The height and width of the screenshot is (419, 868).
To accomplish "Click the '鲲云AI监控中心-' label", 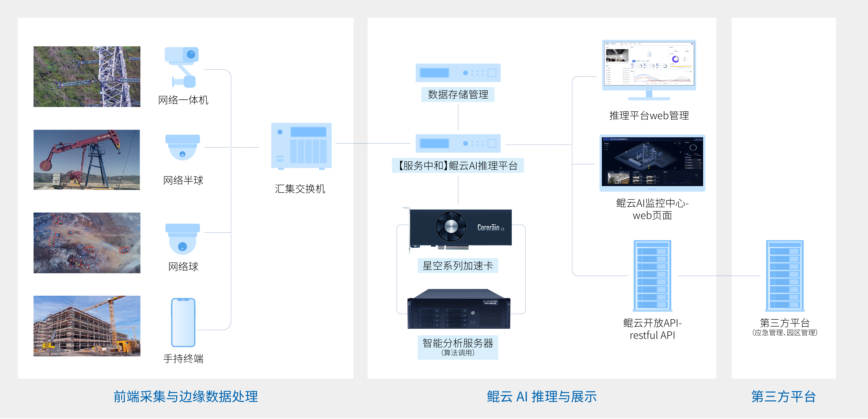I will point(652,203).
